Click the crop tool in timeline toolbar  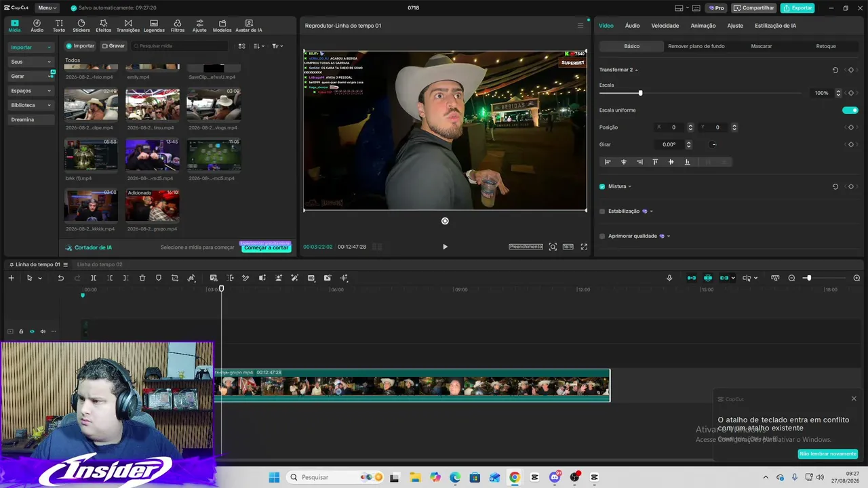pyautogui.click(x=175, y=278)
